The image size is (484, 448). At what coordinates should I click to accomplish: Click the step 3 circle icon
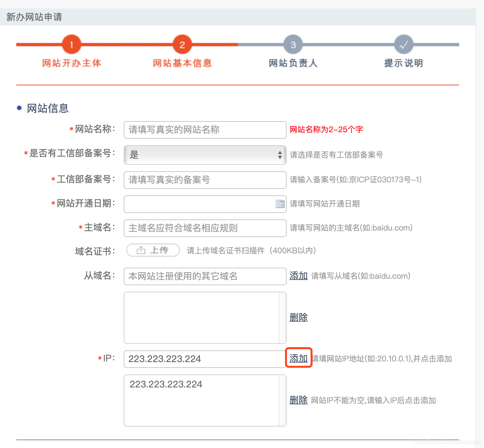(x=293, y=45)
